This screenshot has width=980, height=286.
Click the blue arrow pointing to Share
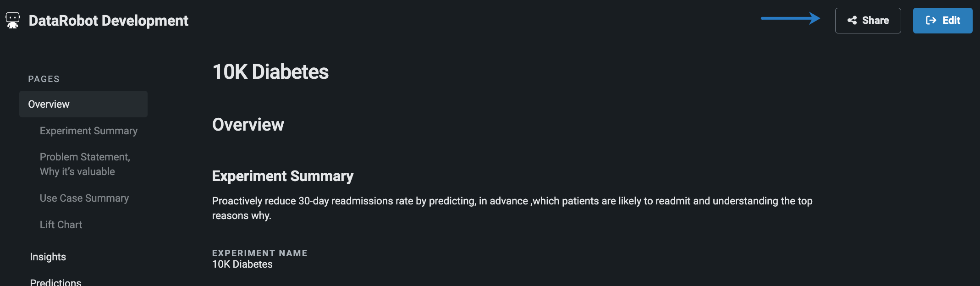pyautogui.click(x=790, y=18)
